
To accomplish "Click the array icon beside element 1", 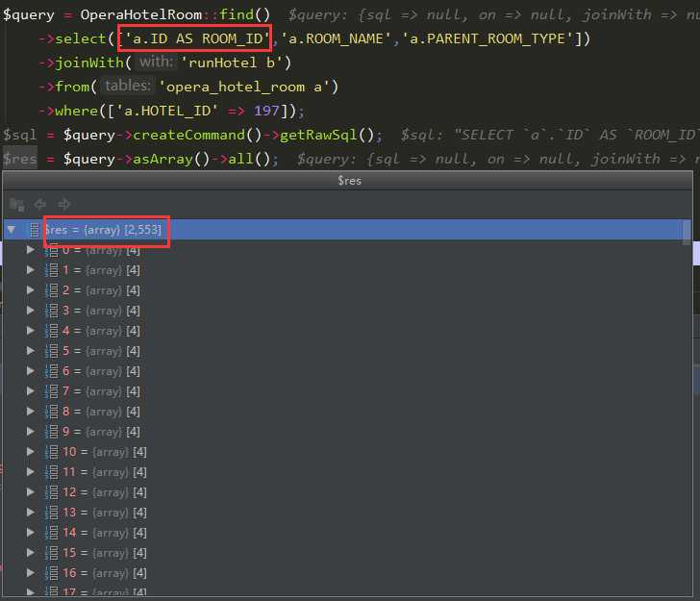I will coord(51,269).
